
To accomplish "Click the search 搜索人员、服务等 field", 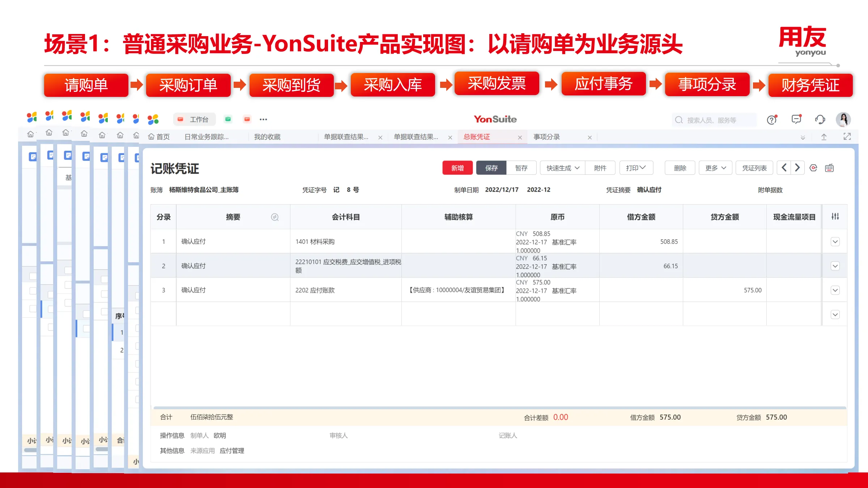I will coord(714,120).
